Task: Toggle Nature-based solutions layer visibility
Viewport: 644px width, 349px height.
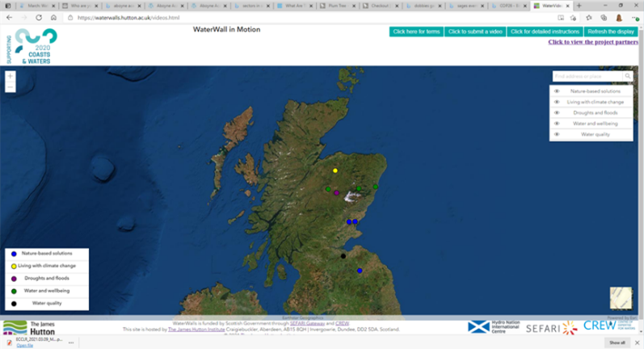Action: coord(557,91)
